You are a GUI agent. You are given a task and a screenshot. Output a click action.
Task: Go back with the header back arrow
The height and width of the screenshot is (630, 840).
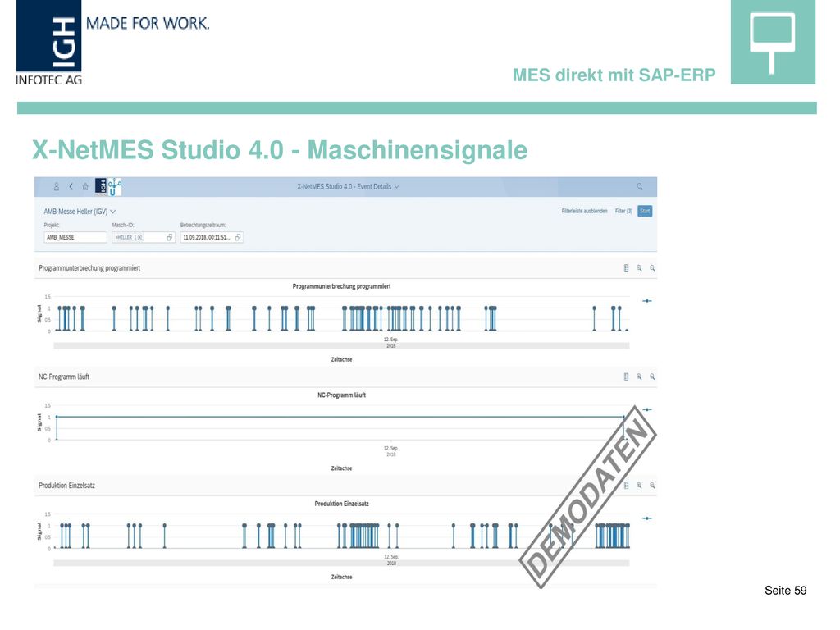coord(71,187)
